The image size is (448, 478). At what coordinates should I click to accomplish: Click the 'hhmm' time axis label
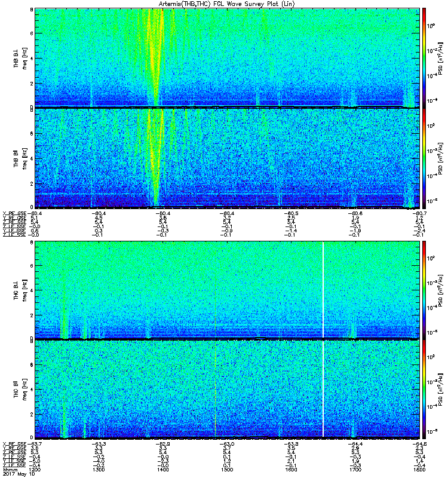9,470
